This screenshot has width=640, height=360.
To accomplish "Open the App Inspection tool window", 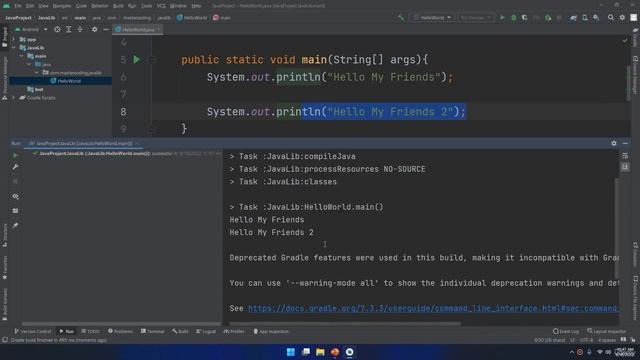I will click(x=271, y=331).
